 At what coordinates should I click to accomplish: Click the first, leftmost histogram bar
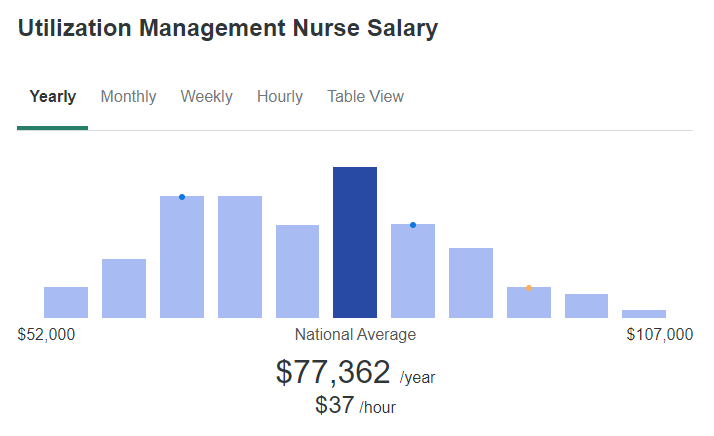(66, 302)
